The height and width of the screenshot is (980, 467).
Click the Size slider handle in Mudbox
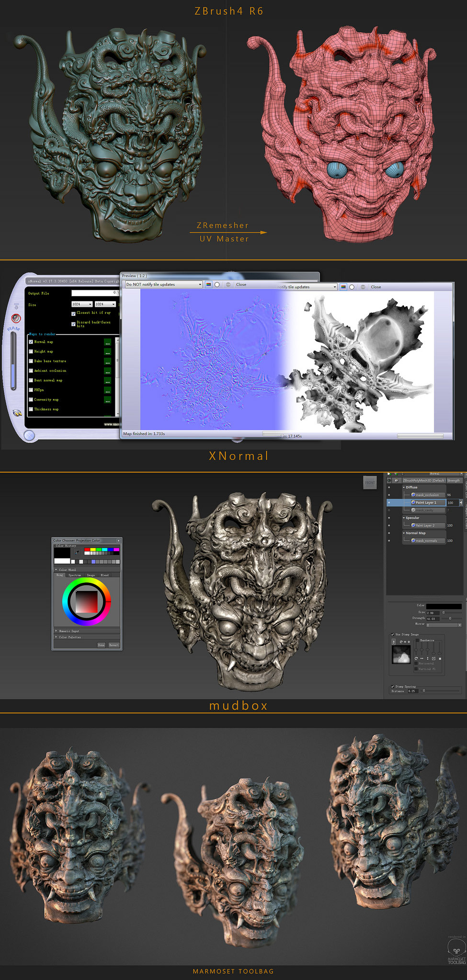tap(444, 612)
